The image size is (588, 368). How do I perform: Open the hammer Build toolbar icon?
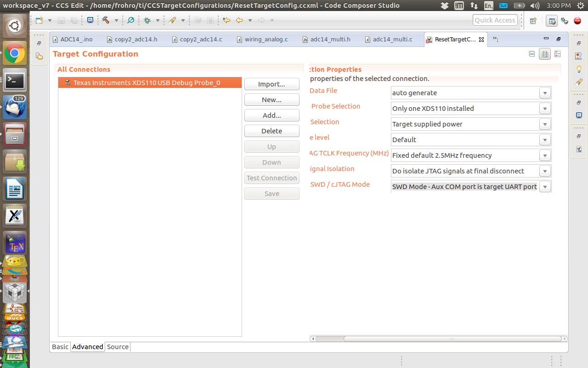click(106, 20)
